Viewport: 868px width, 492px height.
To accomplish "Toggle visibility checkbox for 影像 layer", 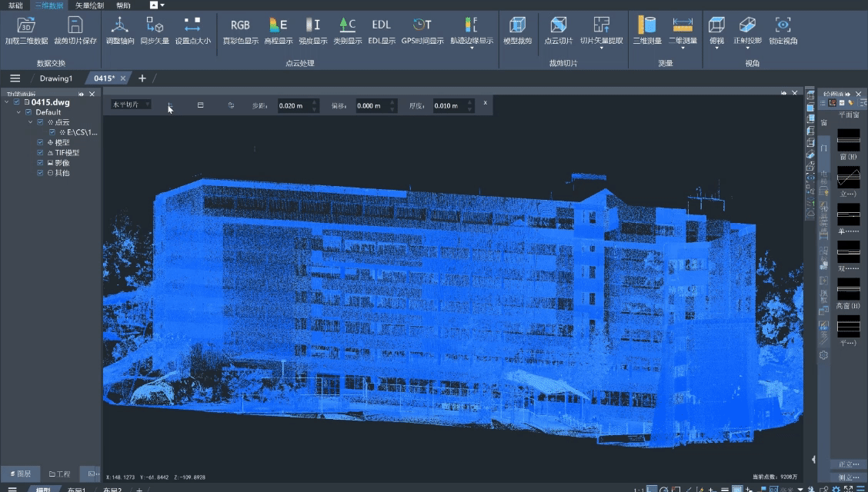I will [x=40, y=163].
